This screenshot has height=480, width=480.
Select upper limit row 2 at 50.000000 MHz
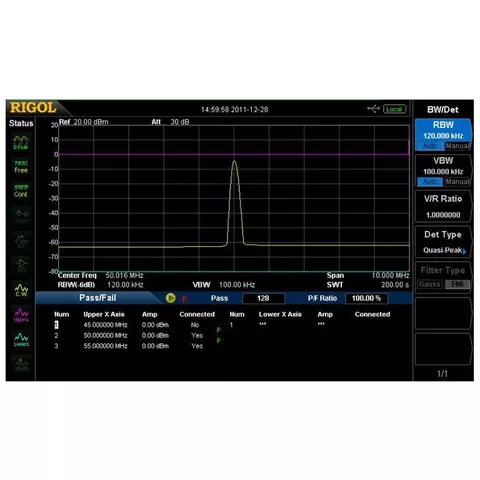[133, 335]
